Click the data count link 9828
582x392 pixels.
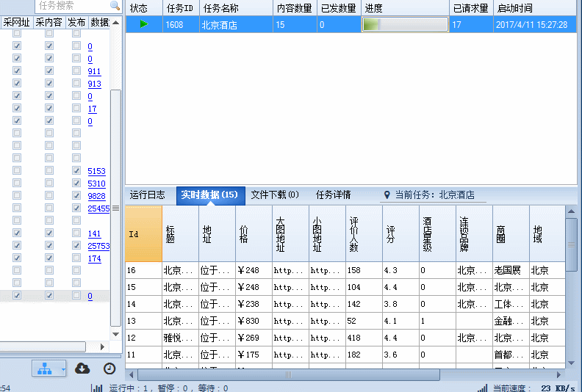(96, 196)
